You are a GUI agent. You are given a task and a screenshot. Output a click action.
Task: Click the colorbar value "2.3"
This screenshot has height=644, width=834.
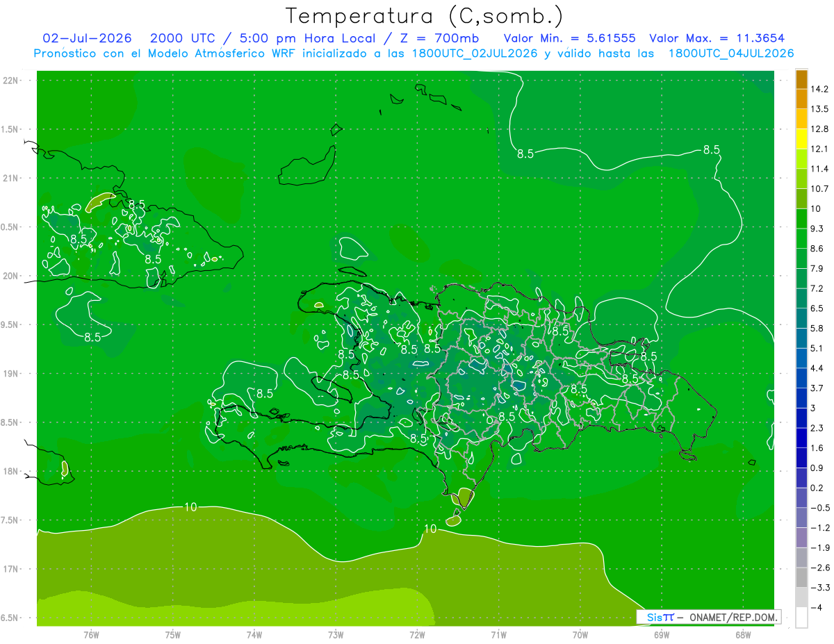(817, 428)
